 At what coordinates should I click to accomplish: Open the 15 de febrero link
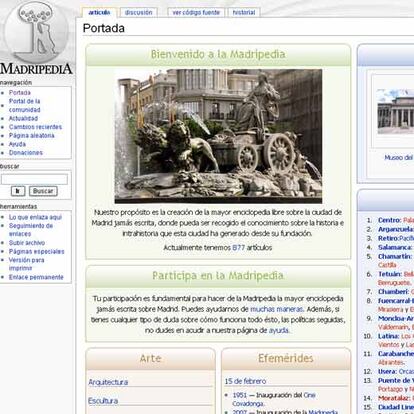pyautogui.click(x=245, y=381)
